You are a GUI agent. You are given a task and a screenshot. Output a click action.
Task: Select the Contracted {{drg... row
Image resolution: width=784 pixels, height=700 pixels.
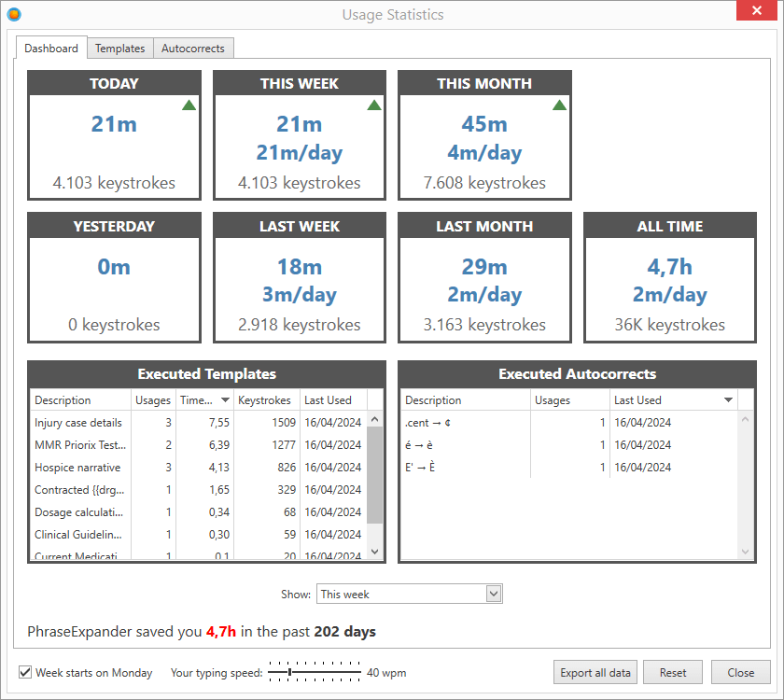pos(199,489)
